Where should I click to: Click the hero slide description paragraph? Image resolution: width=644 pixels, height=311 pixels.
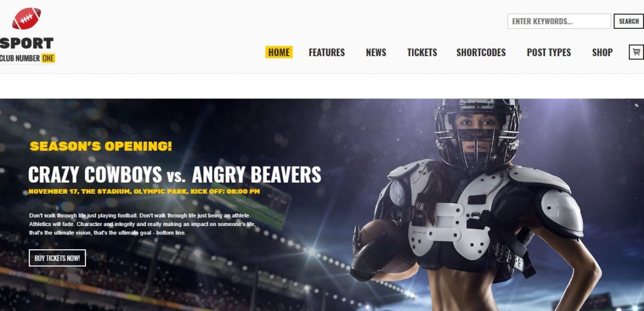click(x=143, y=224)
